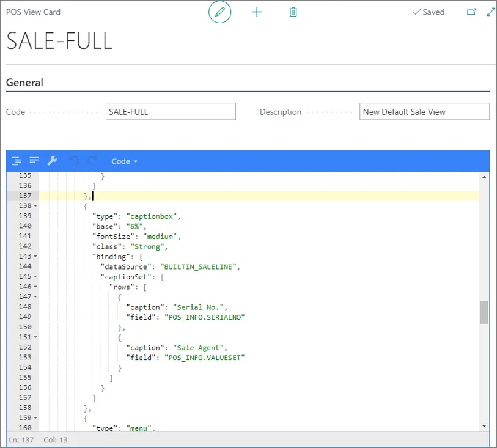
Task: Click the "menu" type value on line 160
Action: point(139,428)
